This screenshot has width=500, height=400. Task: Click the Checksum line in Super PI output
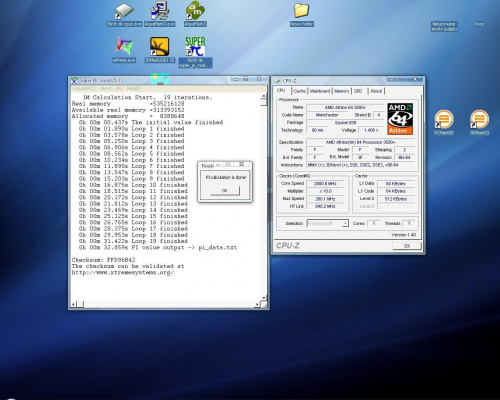[104, 260]
